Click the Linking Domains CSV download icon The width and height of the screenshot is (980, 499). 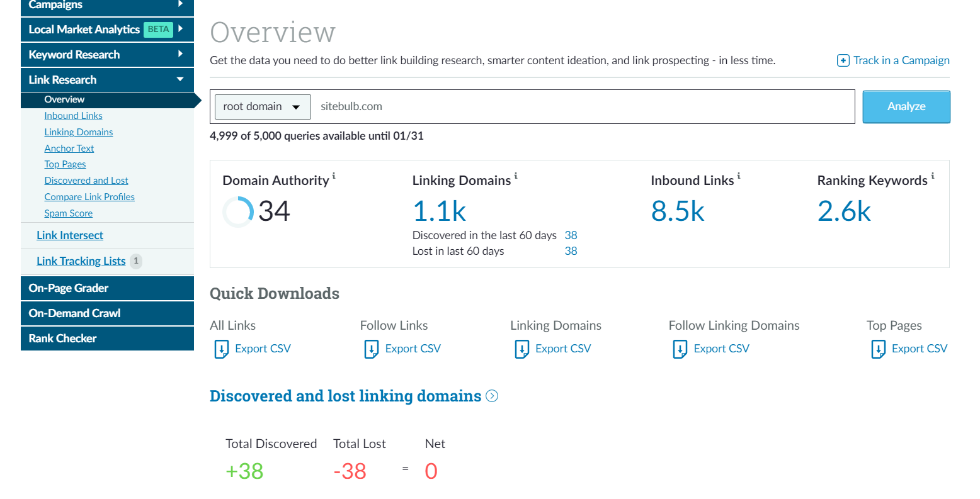(521, 349)
